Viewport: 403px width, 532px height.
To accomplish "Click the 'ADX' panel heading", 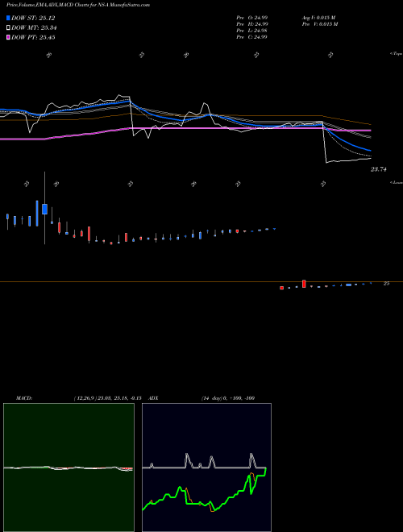I will coord(153,398).
